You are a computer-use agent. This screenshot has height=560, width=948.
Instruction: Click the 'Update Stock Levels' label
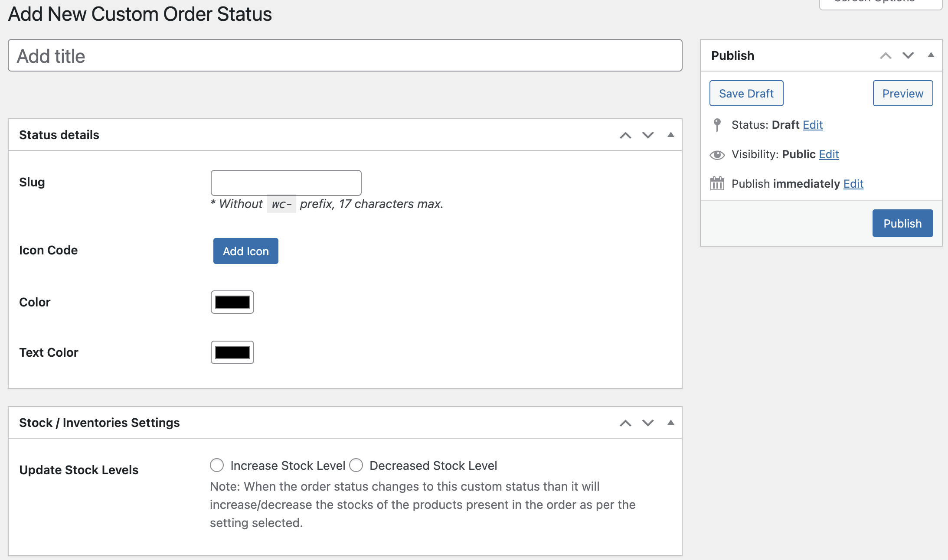[78, 470]
